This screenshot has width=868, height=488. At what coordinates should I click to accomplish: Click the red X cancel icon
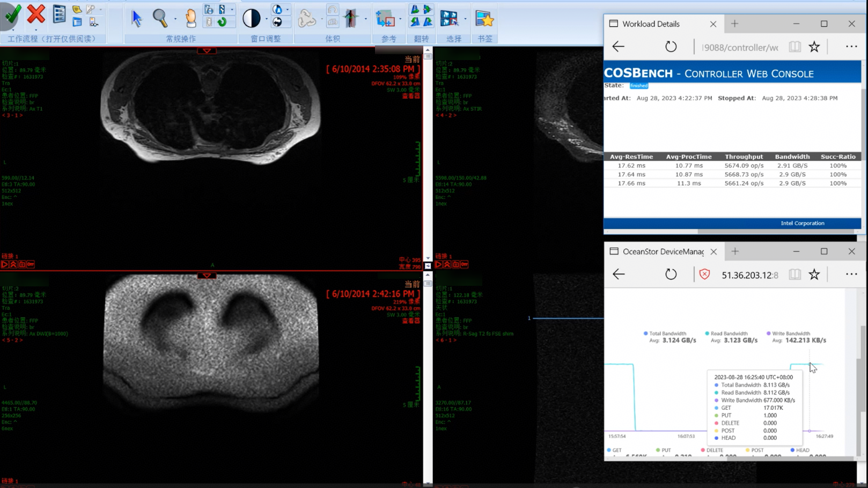(x=36, y=14)
